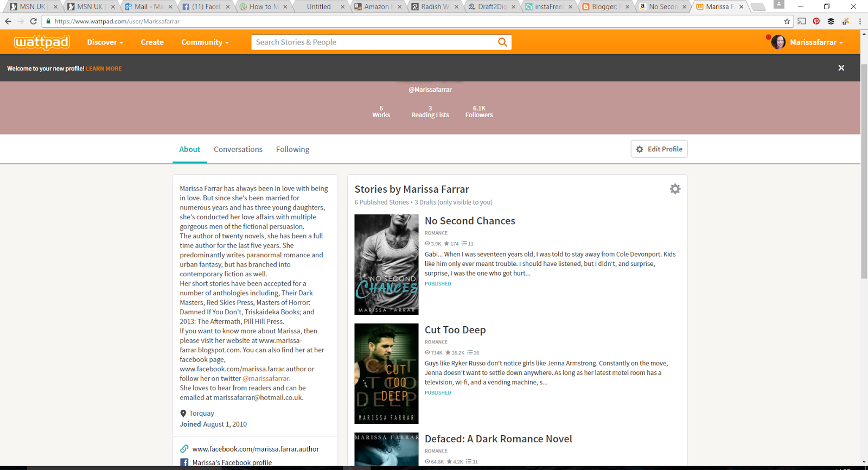Open Defaced: A Dark Romance Novel title

(498, 439)
